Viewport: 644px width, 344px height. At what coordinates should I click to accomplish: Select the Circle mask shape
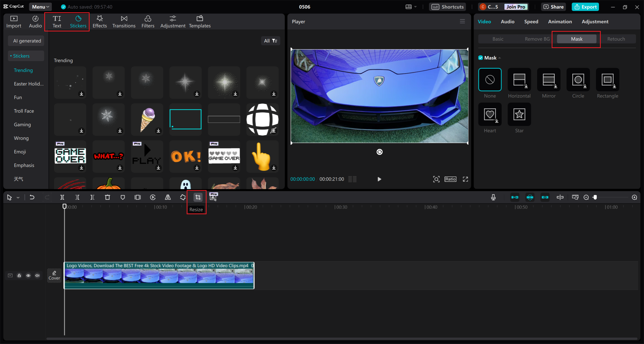click(578, 80)
